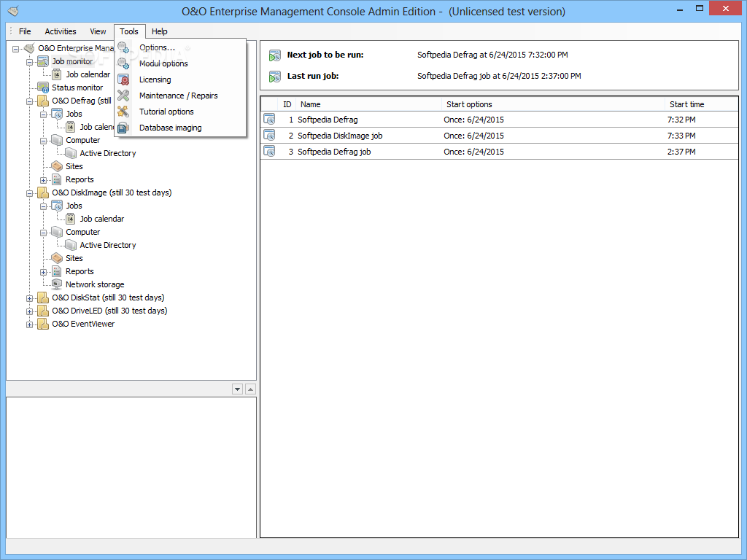Sort by Start time column header
The image size is (747, 560).
click(x=702, y=104)
